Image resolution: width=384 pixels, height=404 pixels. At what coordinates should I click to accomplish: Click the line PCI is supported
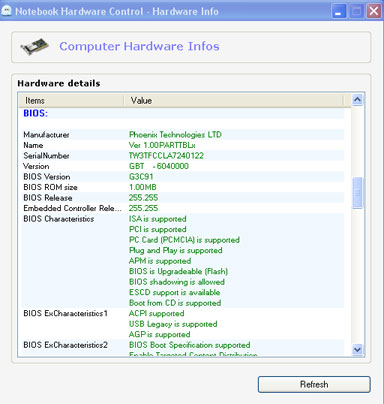pos(158,229)
